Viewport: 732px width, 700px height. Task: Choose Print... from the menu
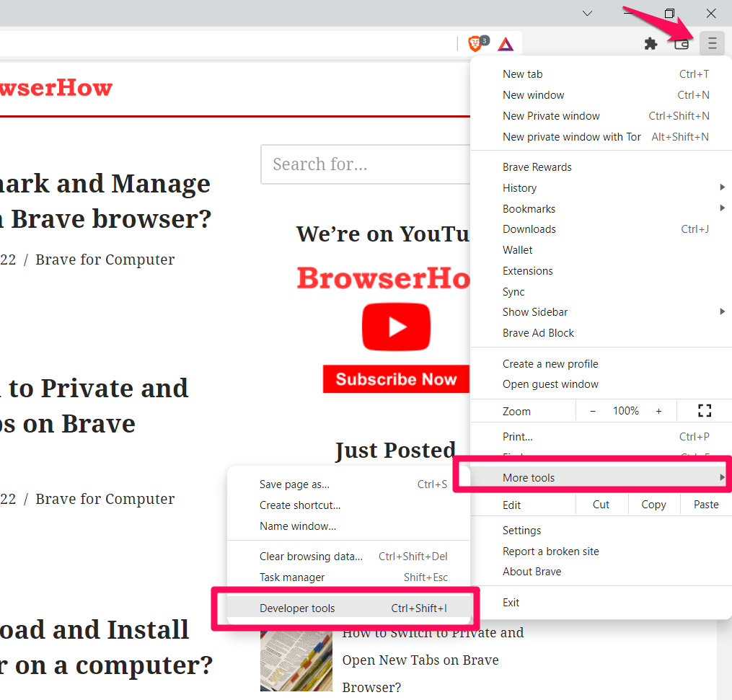(x=601, y=436)
